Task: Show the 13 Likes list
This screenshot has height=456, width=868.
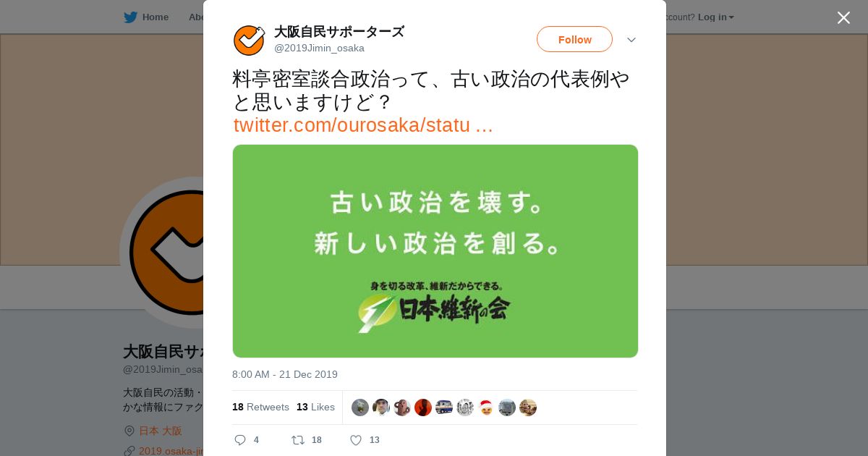Action: 315,407
